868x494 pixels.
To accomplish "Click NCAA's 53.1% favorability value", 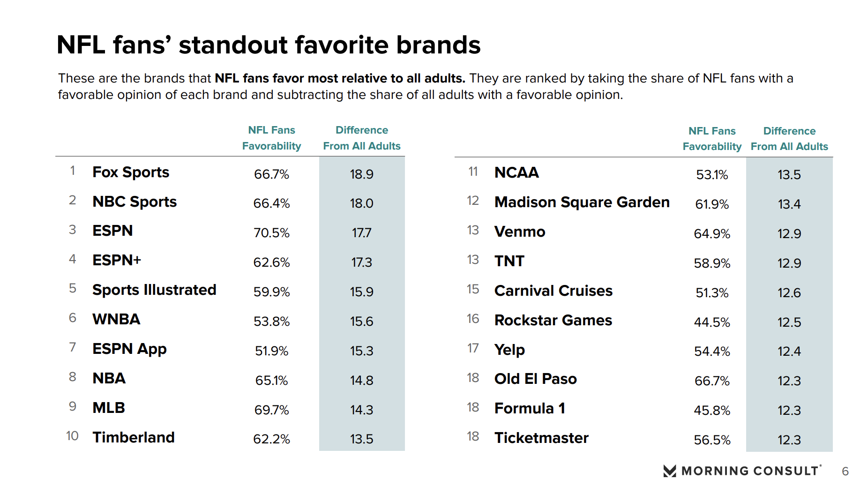I will tap(712, 175).
